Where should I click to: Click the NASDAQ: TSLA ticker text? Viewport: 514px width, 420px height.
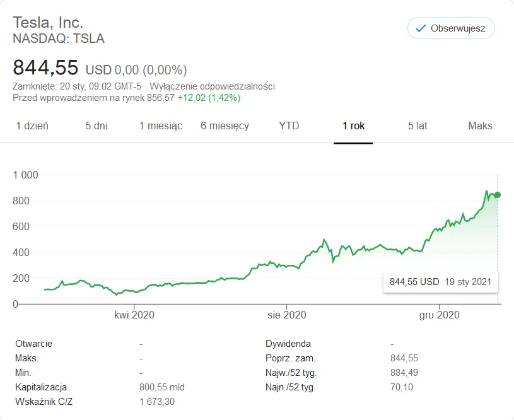[59, 38]
